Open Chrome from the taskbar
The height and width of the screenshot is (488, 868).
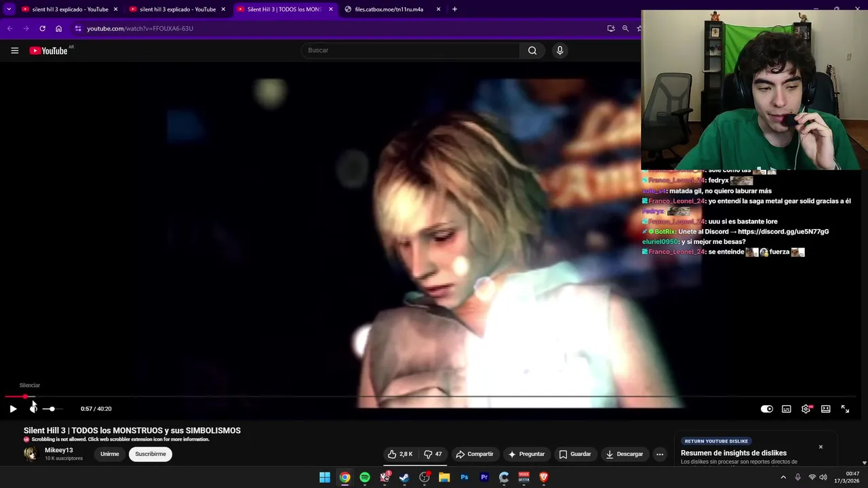pos(345,477)
